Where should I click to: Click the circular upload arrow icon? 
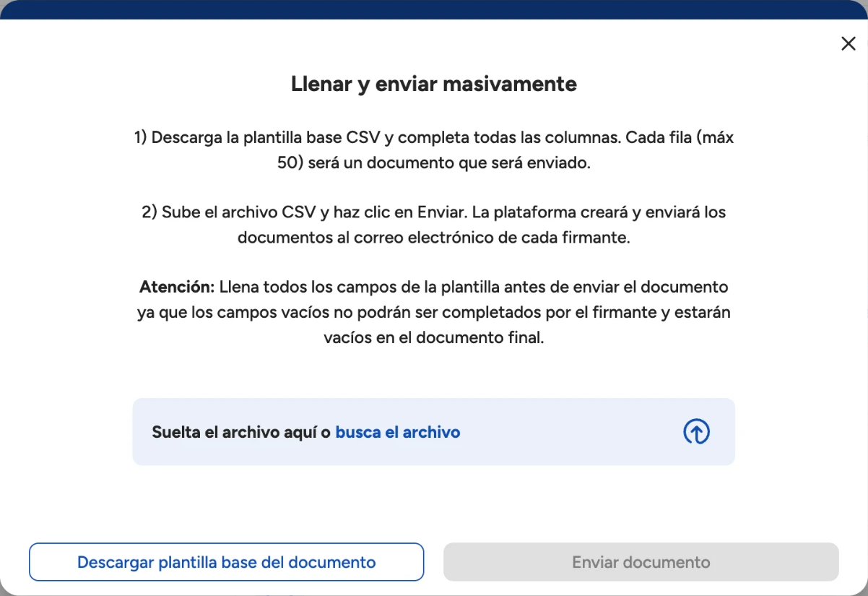697,432
